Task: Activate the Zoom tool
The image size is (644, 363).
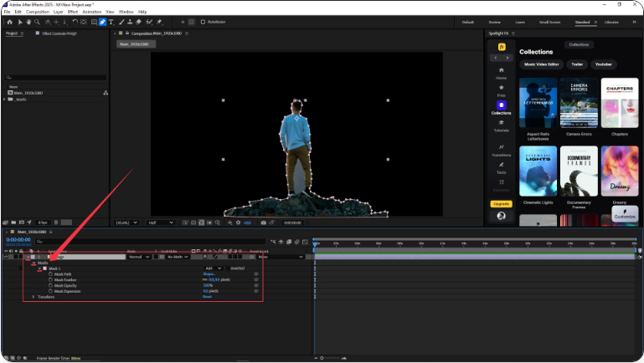Action: pos(35,22)
